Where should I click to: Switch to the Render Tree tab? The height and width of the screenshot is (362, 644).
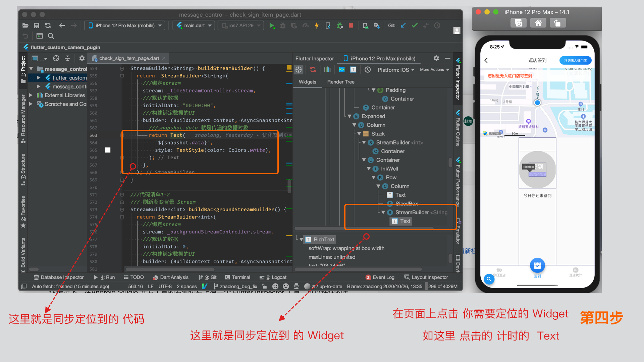pyautogui.click(x=341, y=82)
